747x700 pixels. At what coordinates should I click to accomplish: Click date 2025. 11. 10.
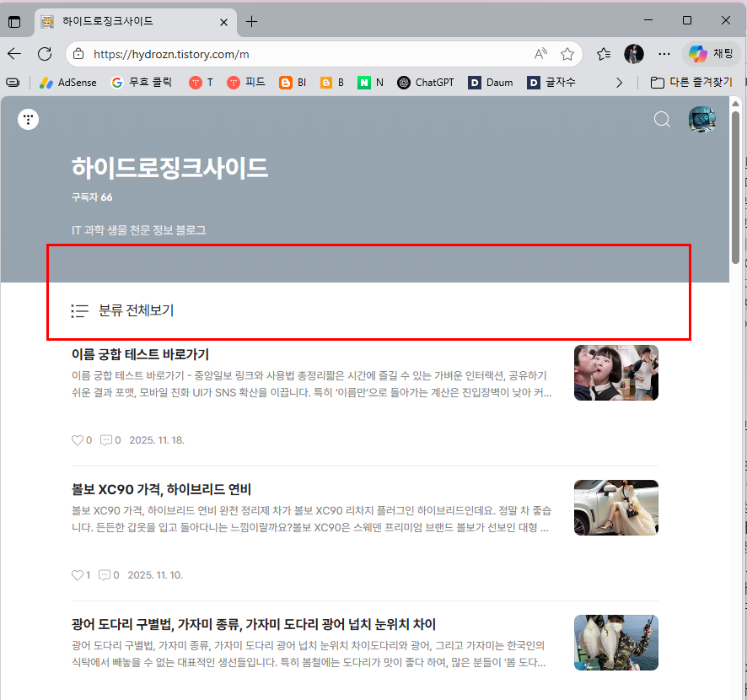[155, 575]
